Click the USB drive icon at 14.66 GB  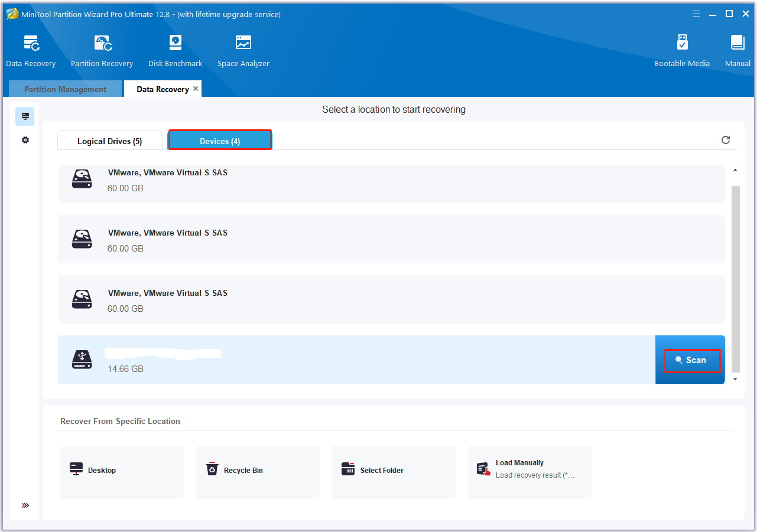(x=82, y=359)
